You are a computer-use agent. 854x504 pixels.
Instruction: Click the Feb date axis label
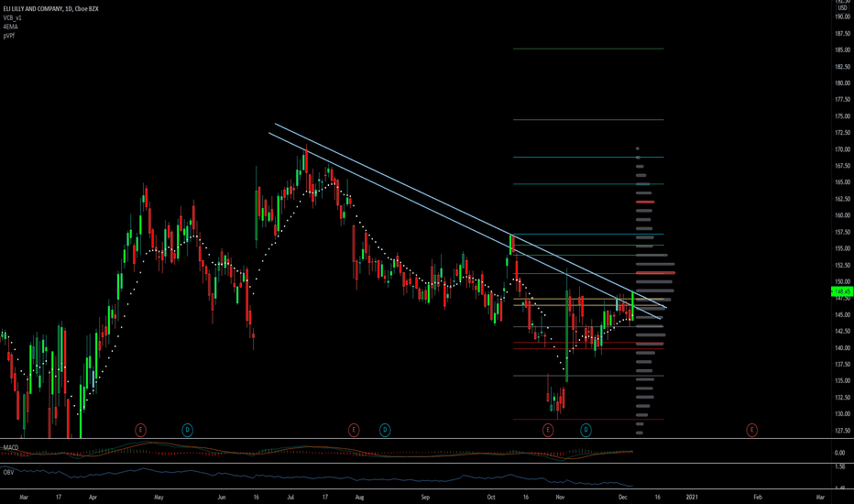pyautogui.click(x=758, y=497)
